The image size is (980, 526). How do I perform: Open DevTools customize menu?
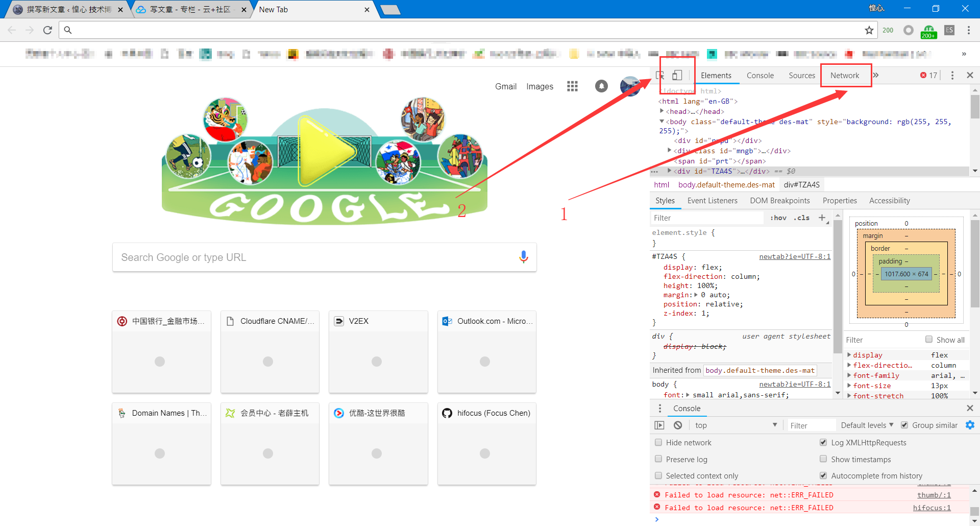click(952, 75)
